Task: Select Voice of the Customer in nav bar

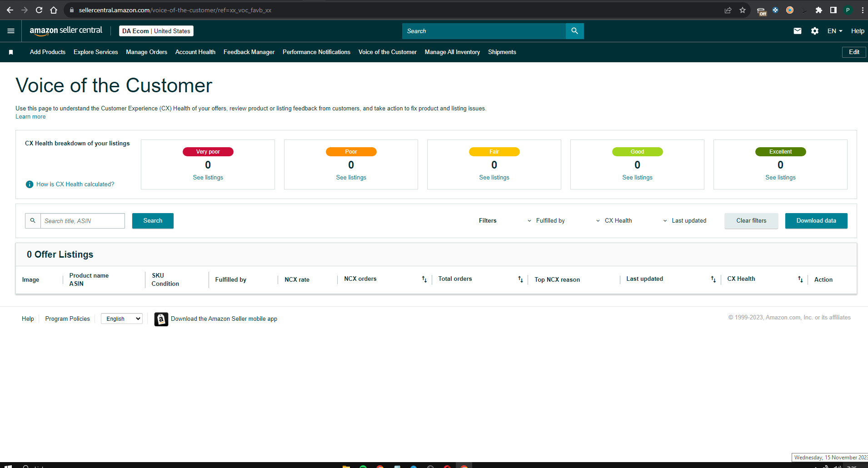Action: tap(388, 52)
